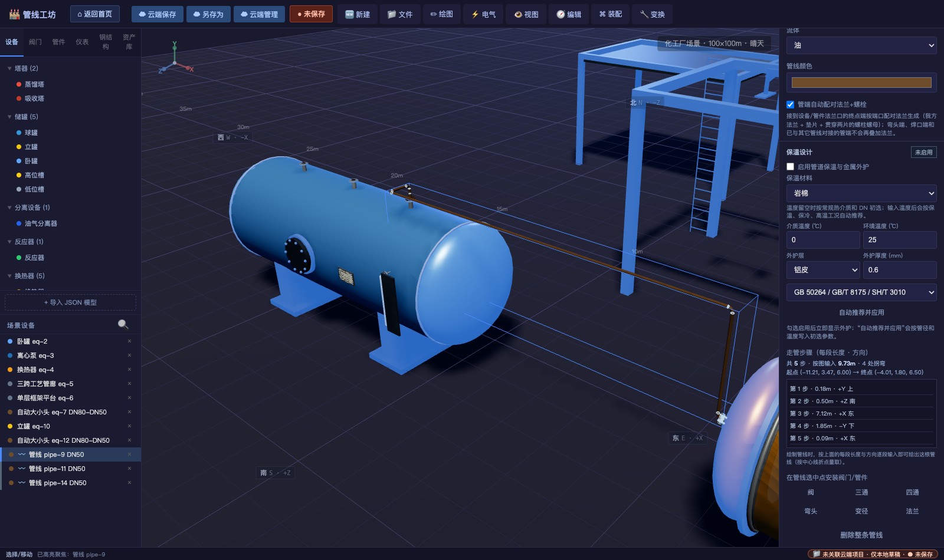Click the folder icon on 文件
The image size is (944, 560).
392,14
